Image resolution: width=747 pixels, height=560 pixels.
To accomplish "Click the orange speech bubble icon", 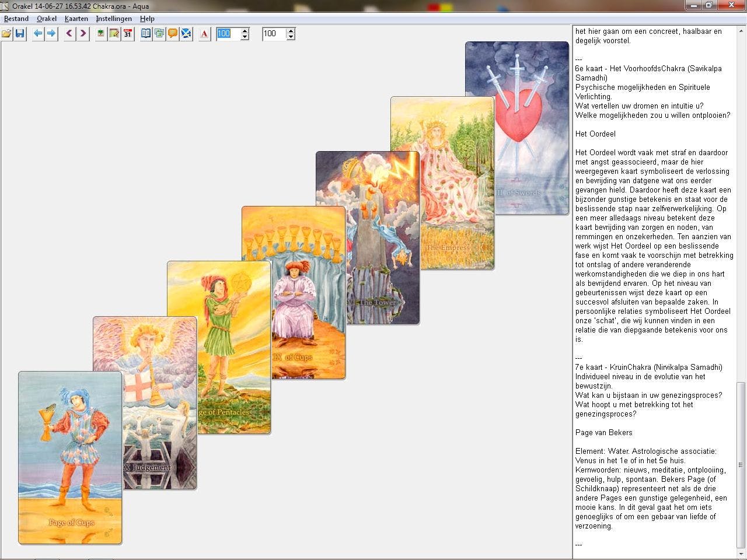I will (173, 34).
